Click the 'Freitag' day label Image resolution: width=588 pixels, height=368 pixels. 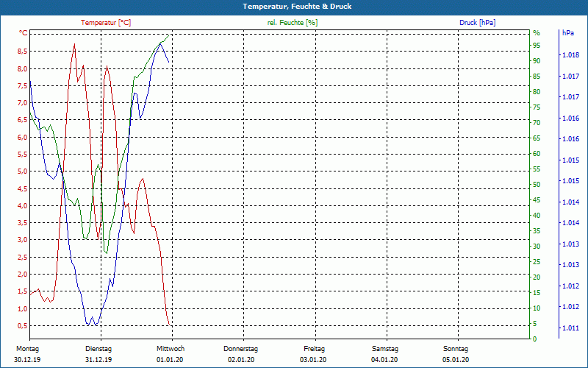pos(315,349)
